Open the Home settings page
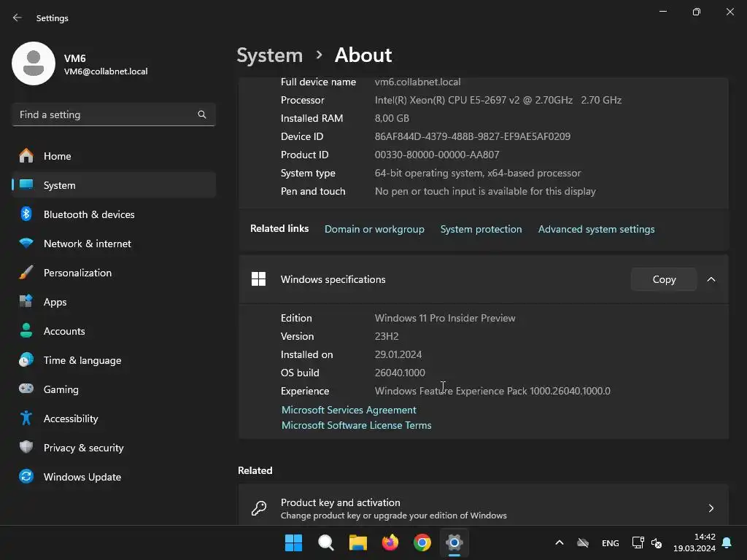This screenshot has width=747, height=560. tap(113, 156)
